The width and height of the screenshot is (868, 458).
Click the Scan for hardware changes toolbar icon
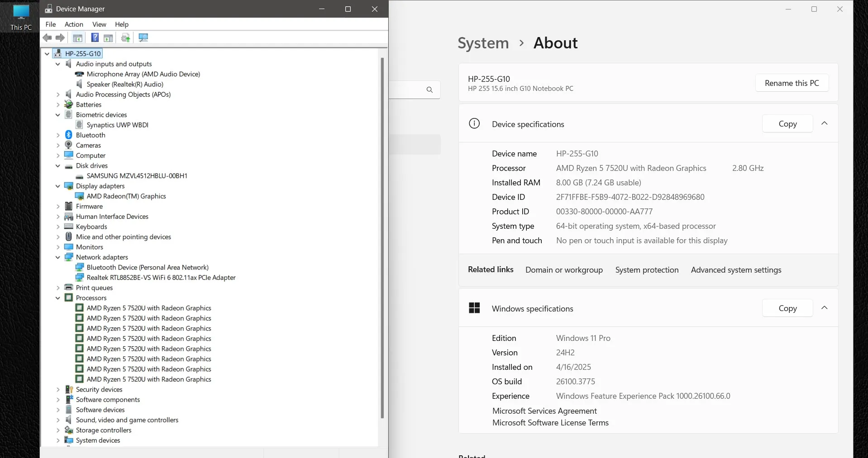[143, 38]
